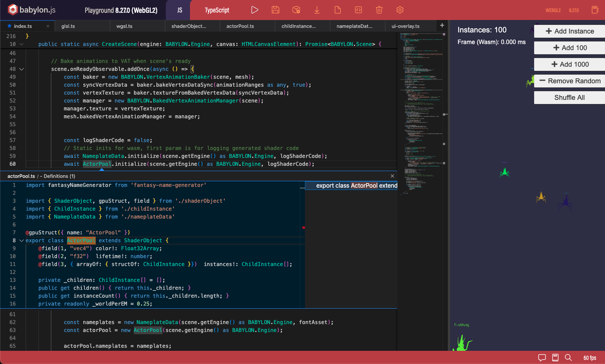Close the actorPool.ts definitions peek panel
This screenshot has width=605, height=364.
(x=392, y=176)
